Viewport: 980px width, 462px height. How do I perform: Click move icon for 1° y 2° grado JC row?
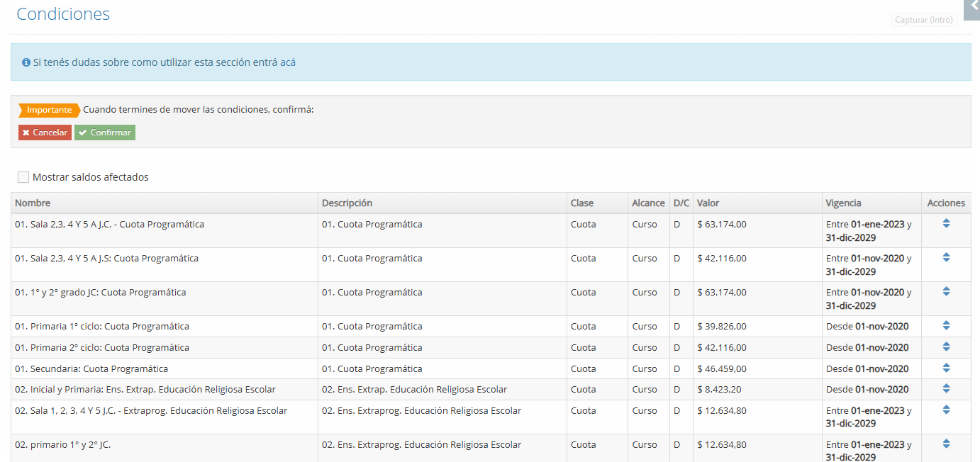click(946, 292)
